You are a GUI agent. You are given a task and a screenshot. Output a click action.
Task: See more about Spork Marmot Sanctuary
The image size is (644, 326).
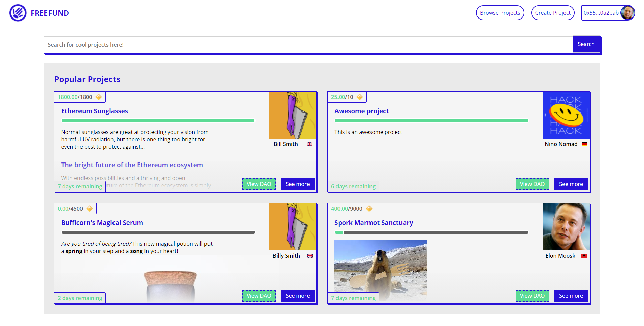pyautogui.click(x=571, y=296)
